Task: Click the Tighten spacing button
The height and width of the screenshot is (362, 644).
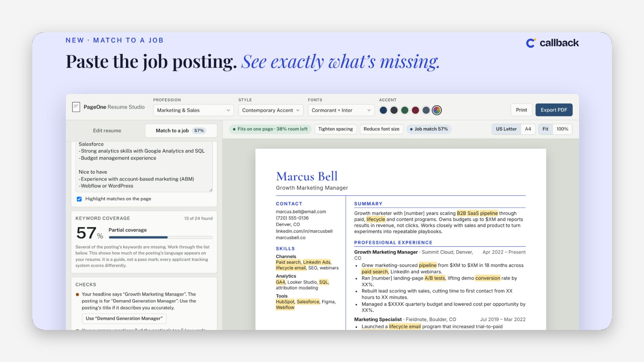Action: 335,129
